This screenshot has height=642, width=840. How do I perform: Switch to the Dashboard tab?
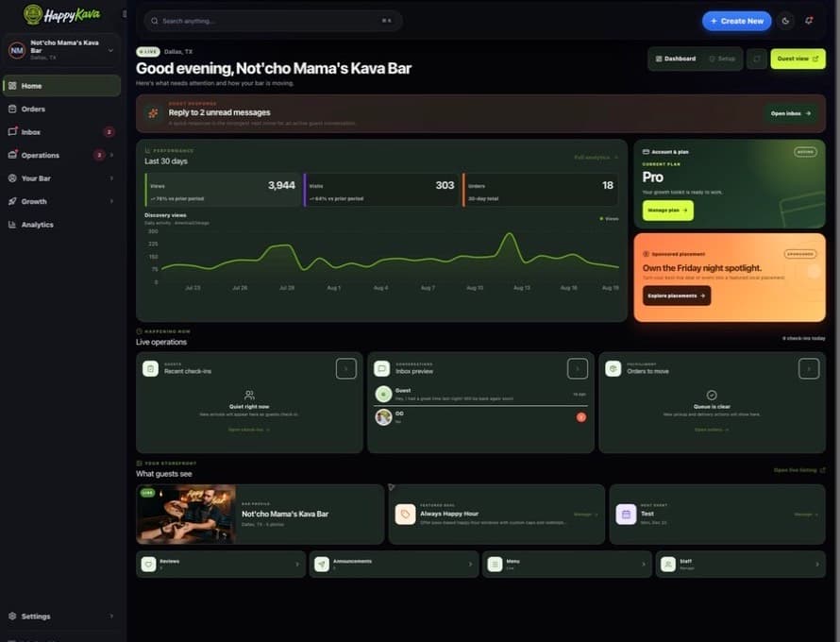point(676,59)
